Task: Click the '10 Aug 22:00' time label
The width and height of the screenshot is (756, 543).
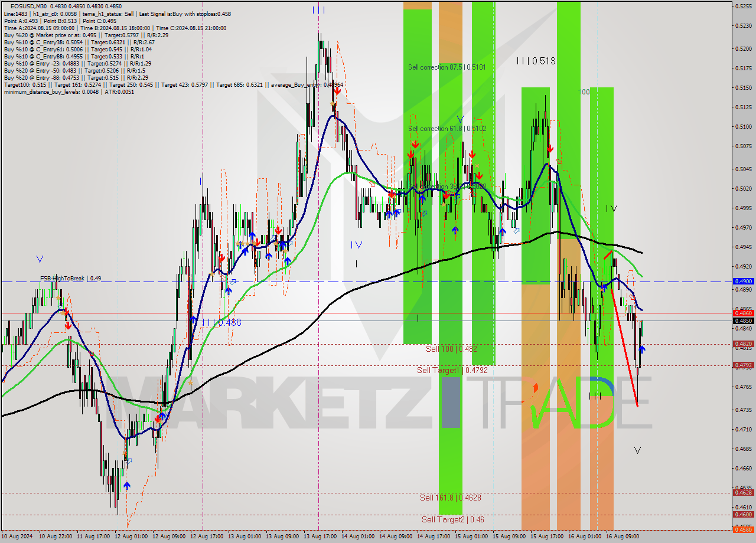Action: [x=55, y=537]
